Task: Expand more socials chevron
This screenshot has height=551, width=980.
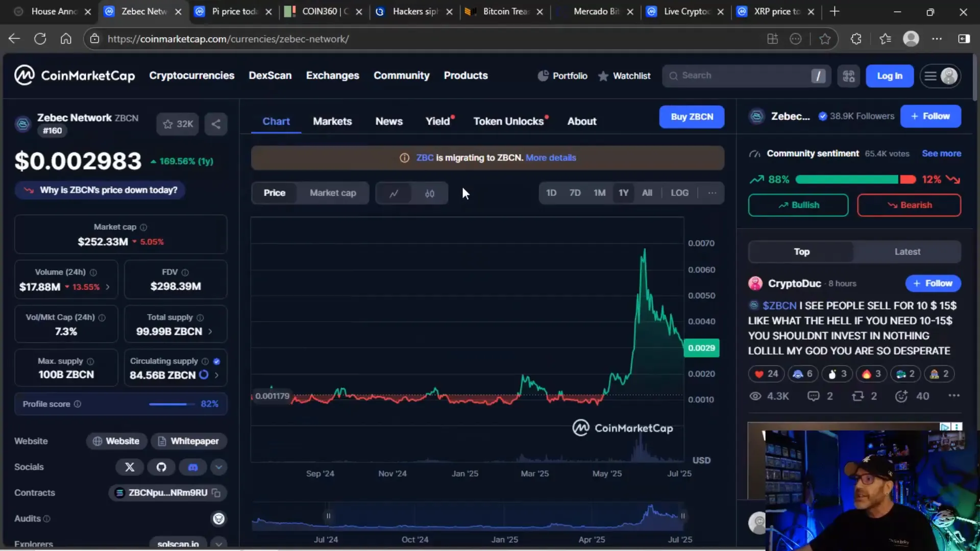Action: (x=218, y=467)
